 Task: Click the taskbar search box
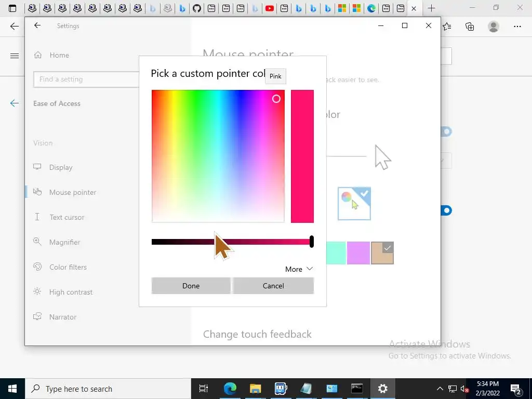click(x=108, y=389)
